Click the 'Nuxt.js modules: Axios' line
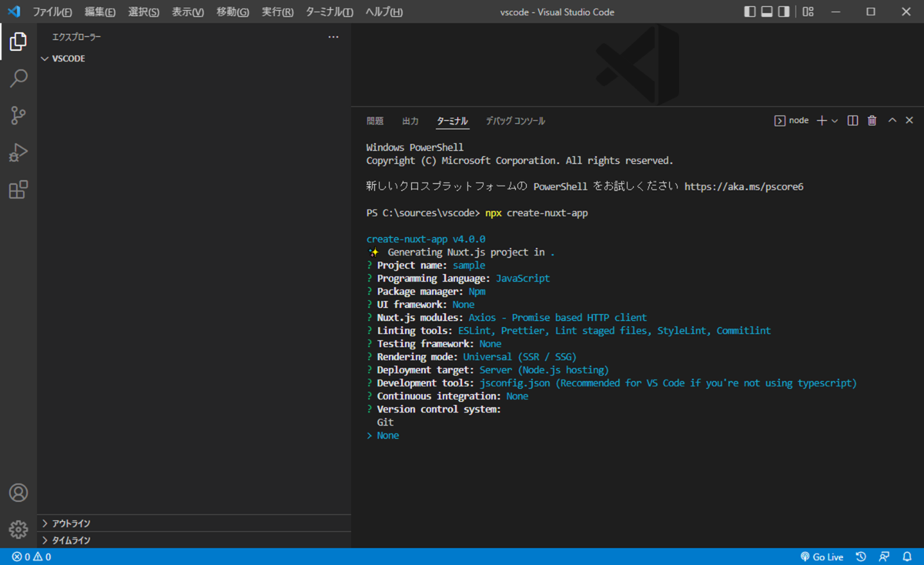This screenshot has height=565, width=924. tap(507, 318)
